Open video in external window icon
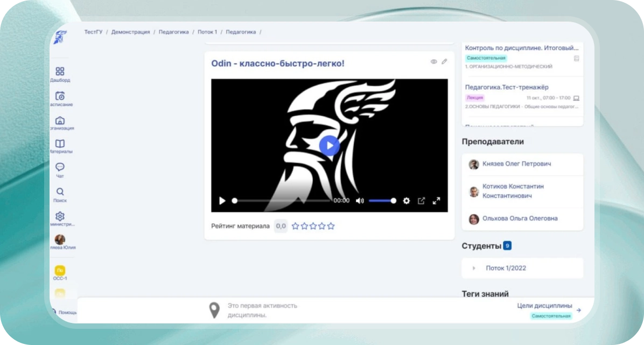This screenshot has width=644, height=345. pyautogui.click(x=422, y=201)
